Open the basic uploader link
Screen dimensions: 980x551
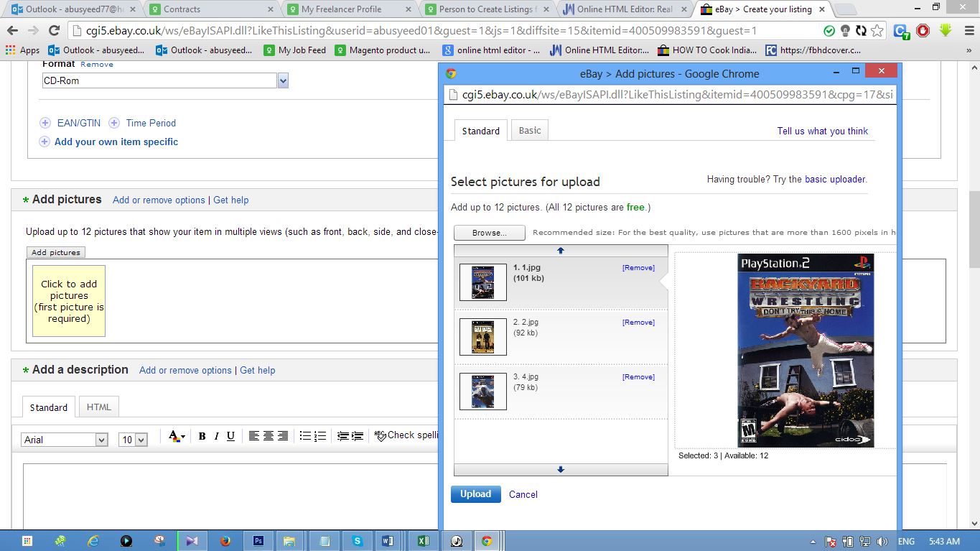[835, 180]
